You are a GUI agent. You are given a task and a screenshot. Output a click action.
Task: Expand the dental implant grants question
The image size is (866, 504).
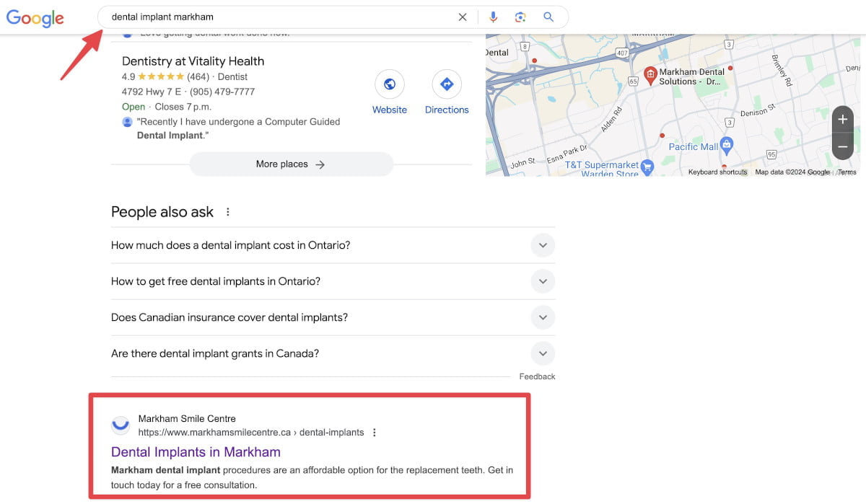(x=543, y=353)
